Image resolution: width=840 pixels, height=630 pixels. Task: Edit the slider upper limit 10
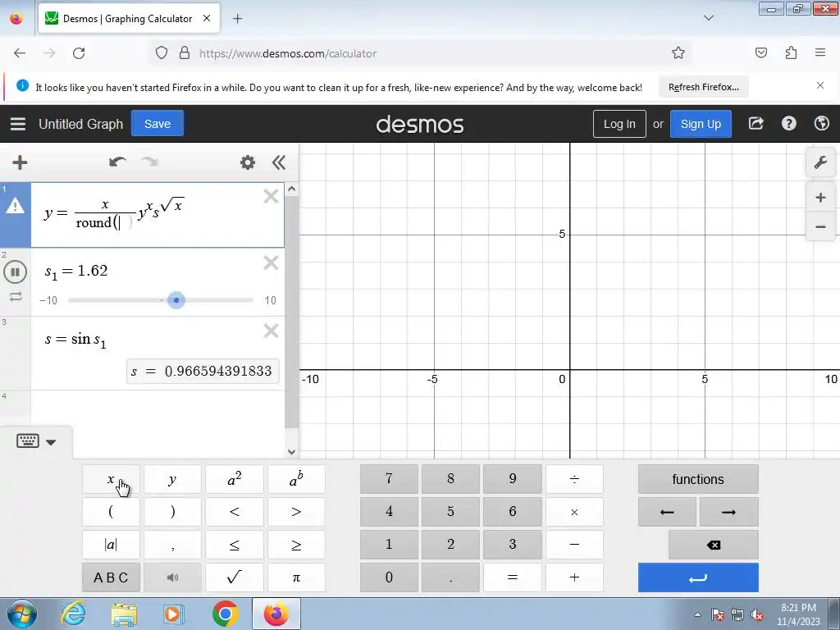pyautogui.click(x=271, y=300)
